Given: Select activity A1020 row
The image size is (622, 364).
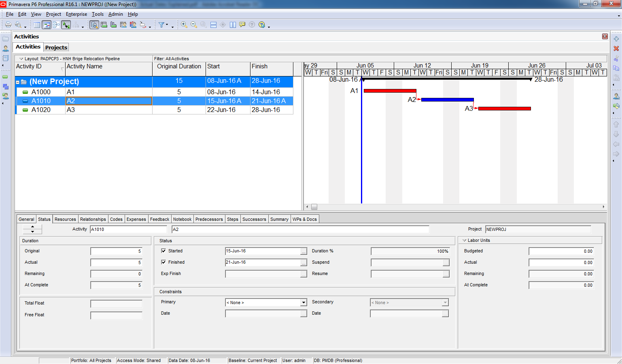Looking at the screenshot, I should [41, 110].
